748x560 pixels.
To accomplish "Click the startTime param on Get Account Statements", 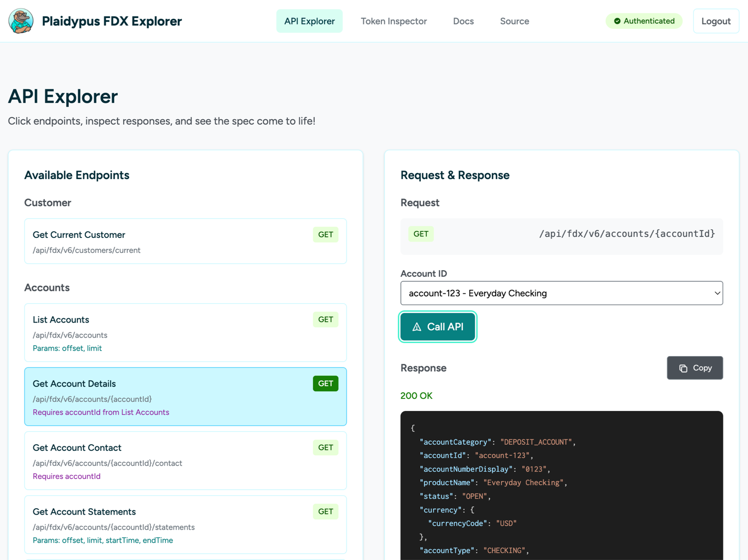I will coord(122,540).
